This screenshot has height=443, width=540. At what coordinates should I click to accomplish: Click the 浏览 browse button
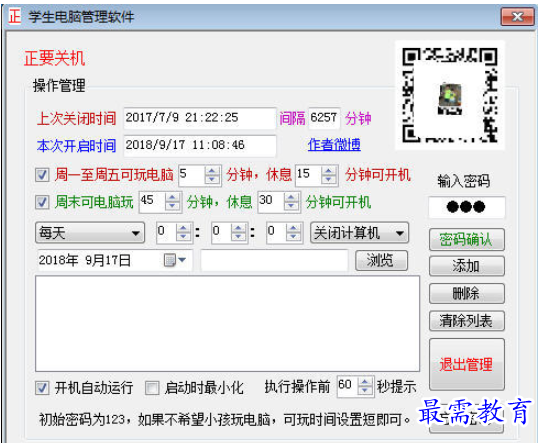(x=381, y=260)
